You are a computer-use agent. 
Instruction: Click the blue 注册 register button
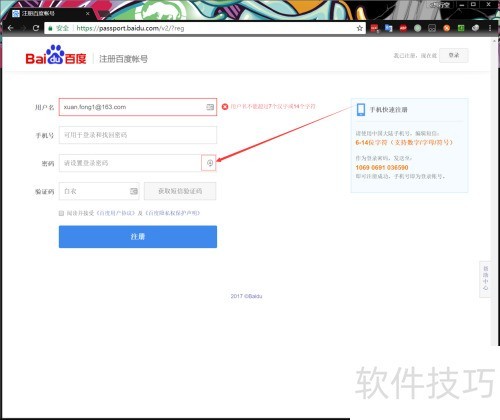pyautogui.click(x=138, y=237)
